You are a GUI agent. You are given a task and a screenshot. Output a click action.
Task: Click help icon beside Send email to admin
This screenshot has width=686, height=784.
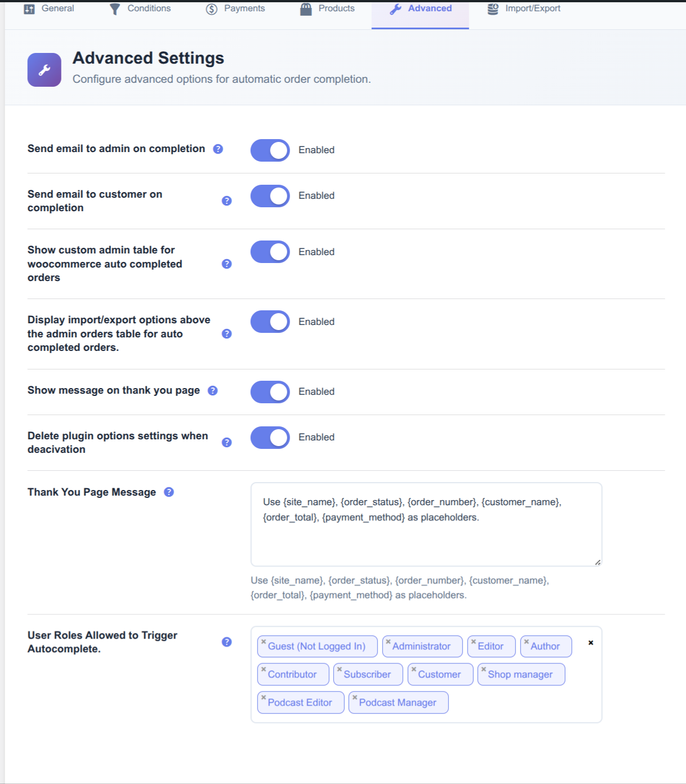pyautogui.click(x=218, y=149)
